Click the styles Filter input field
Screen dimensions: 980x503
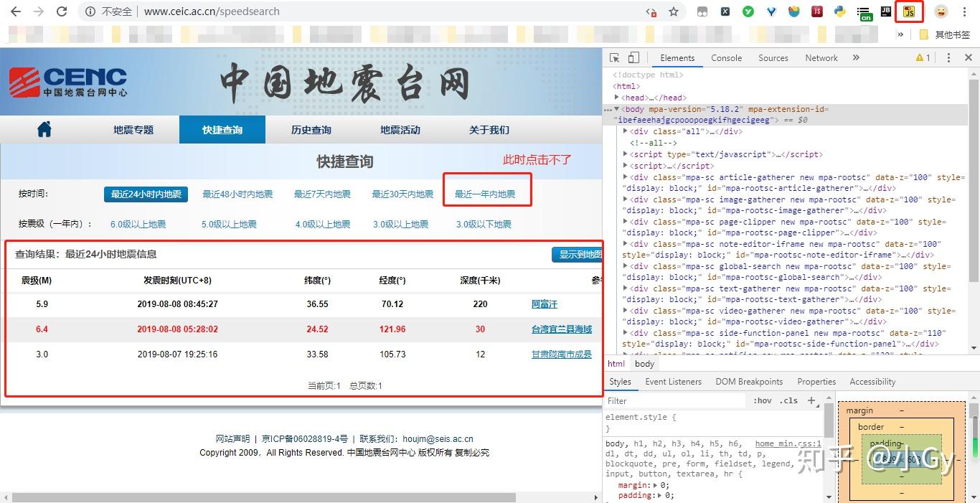674,401
